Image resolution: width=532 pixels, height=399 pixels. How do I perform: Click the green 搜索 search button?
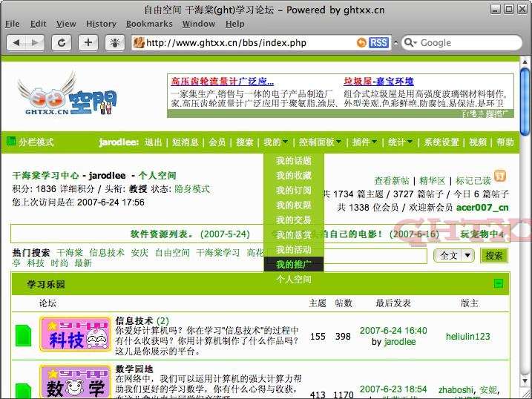click(x=493, y=256)
